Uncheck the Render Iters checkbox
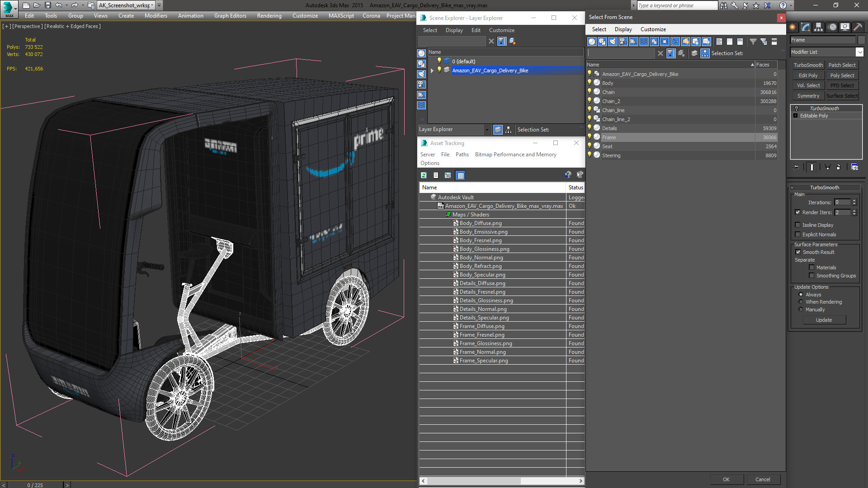This screenshot has width=868, height=488. pos(797,212)
